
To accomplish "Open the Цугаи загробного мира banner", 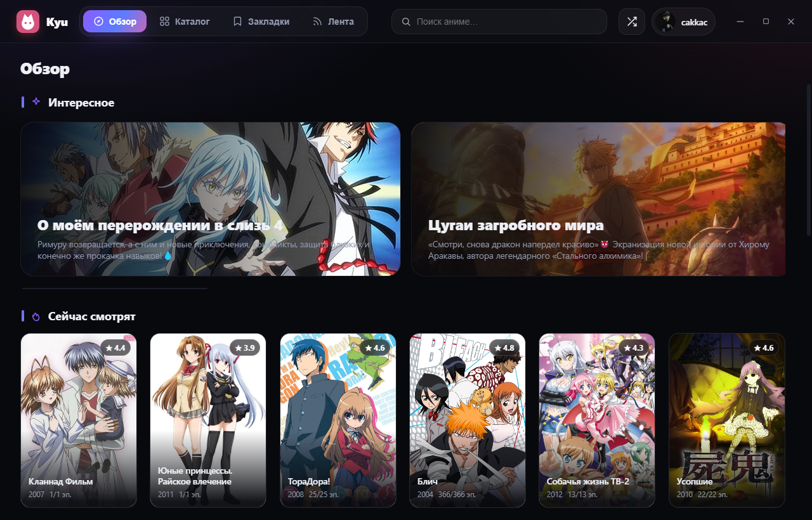I will click(599, 199).
